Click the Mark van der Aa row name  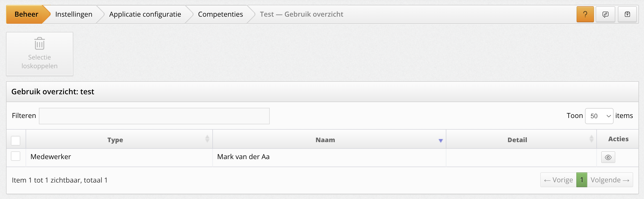[243, 157]
